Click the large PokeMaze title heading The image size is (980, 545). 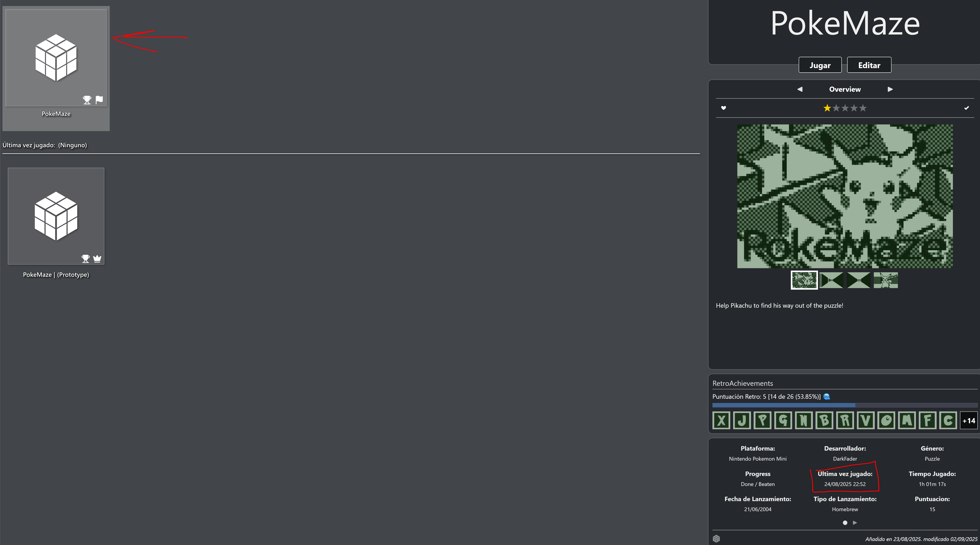pyautogui.click(x=845, y=24)
